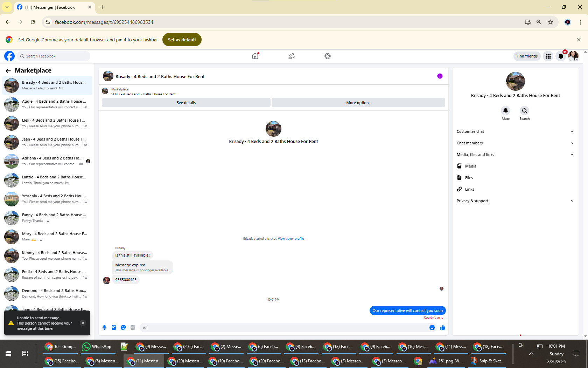
Task: Click the phone number message 9565000423
Action: (x=126, y=280)
